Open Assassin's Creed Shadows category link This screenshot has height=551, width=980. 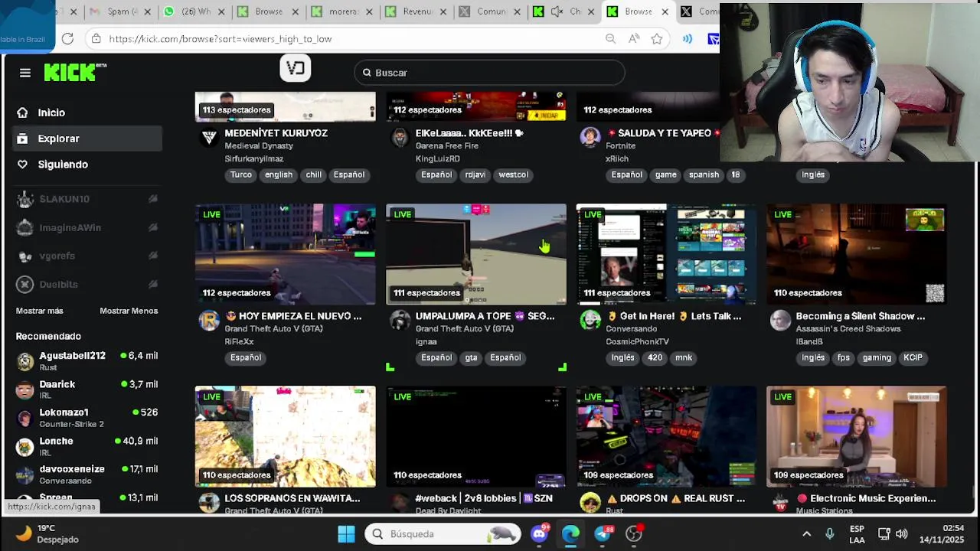pos(848,329)
